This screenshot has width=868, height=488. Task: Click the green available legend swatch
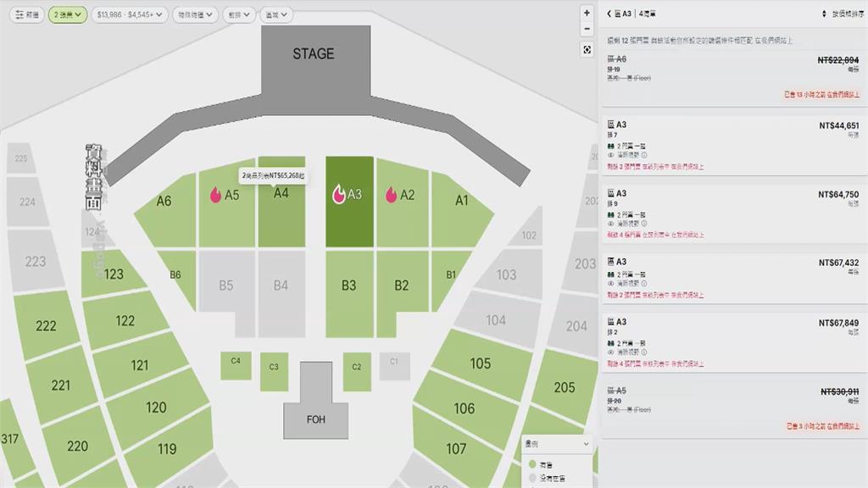pos(532,464)
